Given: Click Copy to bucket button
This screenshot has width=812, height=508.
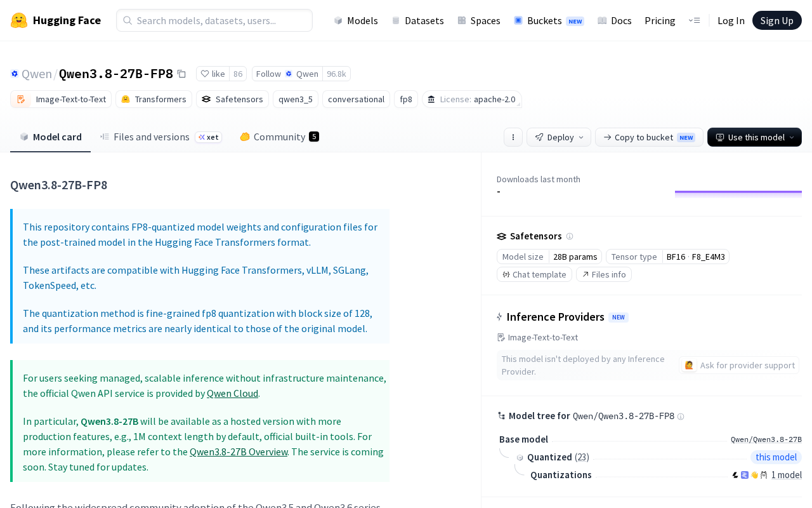Looking at the screenshot, I should point(649,137).
